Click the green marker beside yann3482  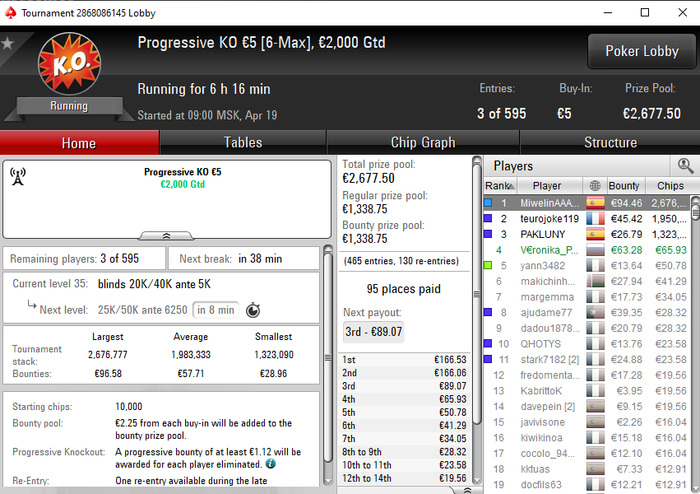[x=488, y=265]
